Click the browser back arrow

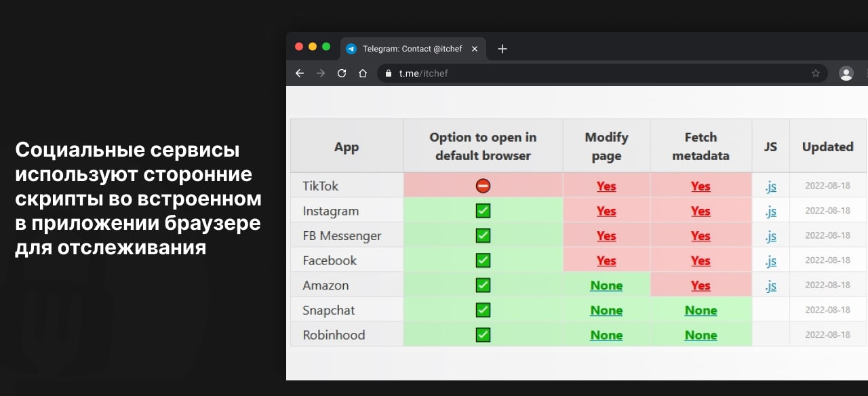click(300, 73)
